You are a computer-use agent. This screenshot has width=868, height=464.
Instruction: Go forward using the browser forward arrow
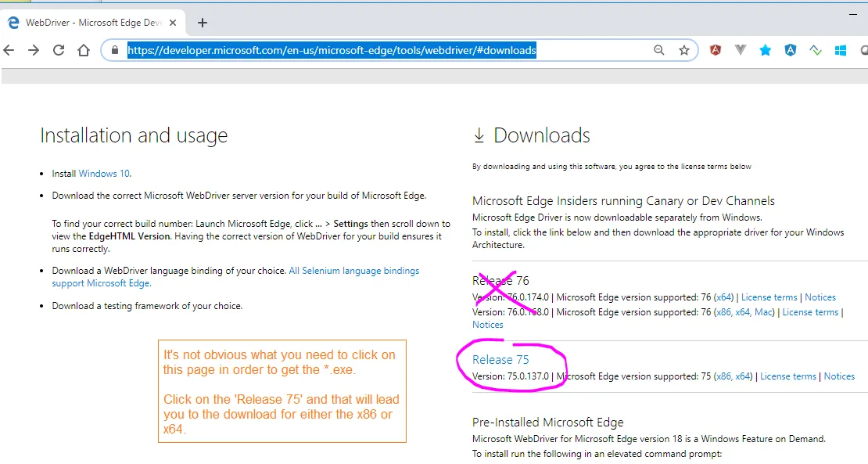pyautogui.click(x=34, y=50)
